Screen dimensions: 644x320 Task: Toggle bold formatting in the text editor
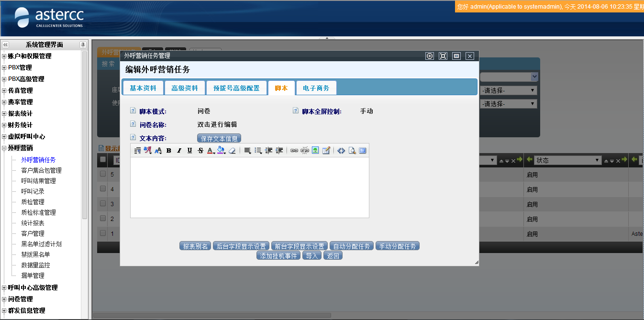(169, 151)
